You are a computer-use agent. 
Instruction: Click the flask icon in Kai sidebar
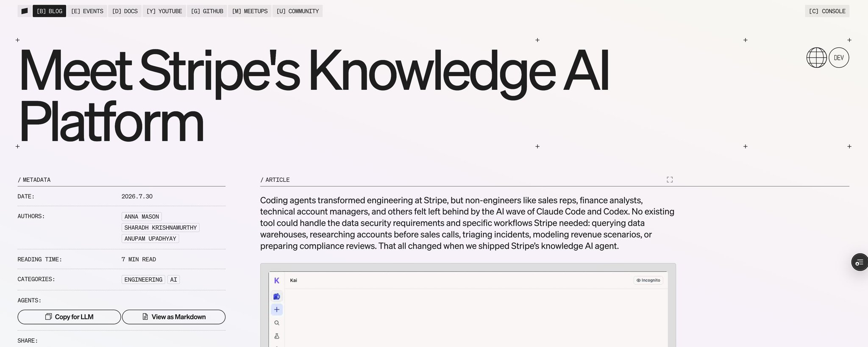pyautogui.click(x=277, y=336)
